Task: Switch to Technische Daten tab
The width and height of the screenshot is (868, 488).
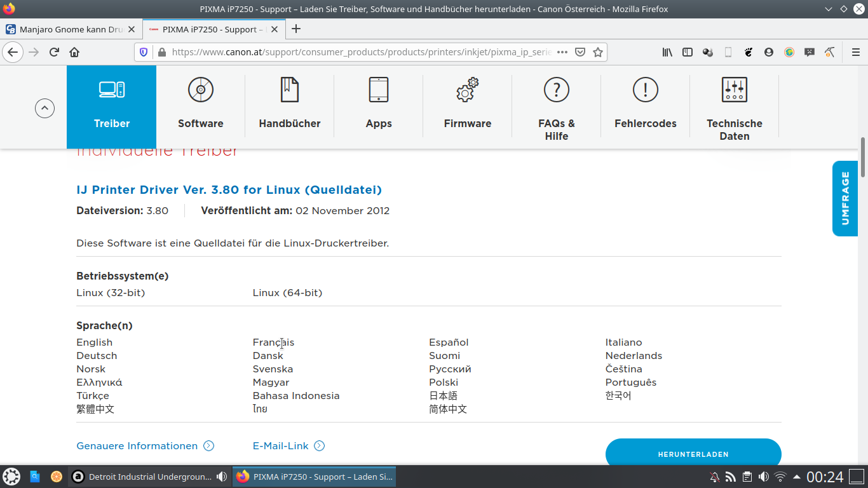Action: (735, 107)
